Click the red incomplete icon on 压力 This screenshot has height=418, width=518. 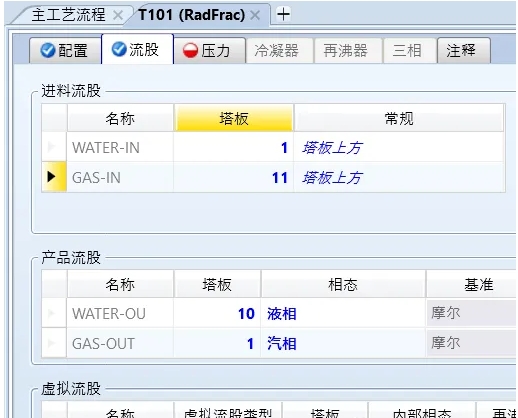[190, 51]
